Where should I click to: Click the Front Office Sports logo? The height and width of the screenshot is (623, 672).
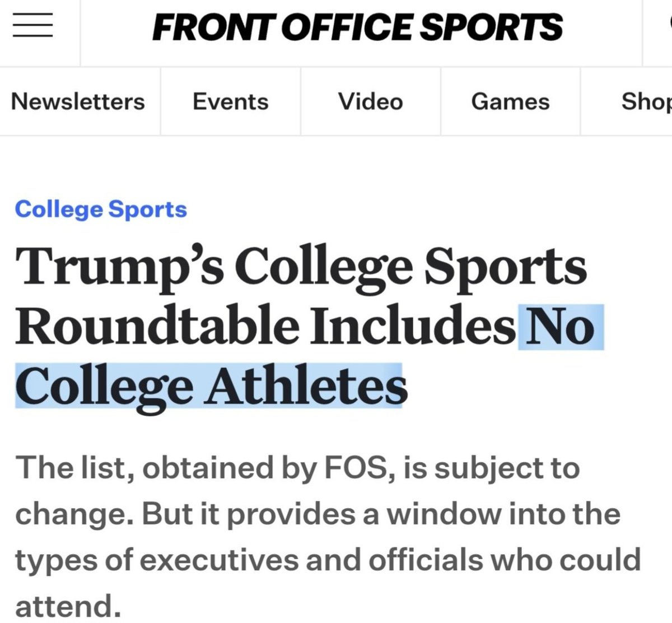[x=357, y=27]
